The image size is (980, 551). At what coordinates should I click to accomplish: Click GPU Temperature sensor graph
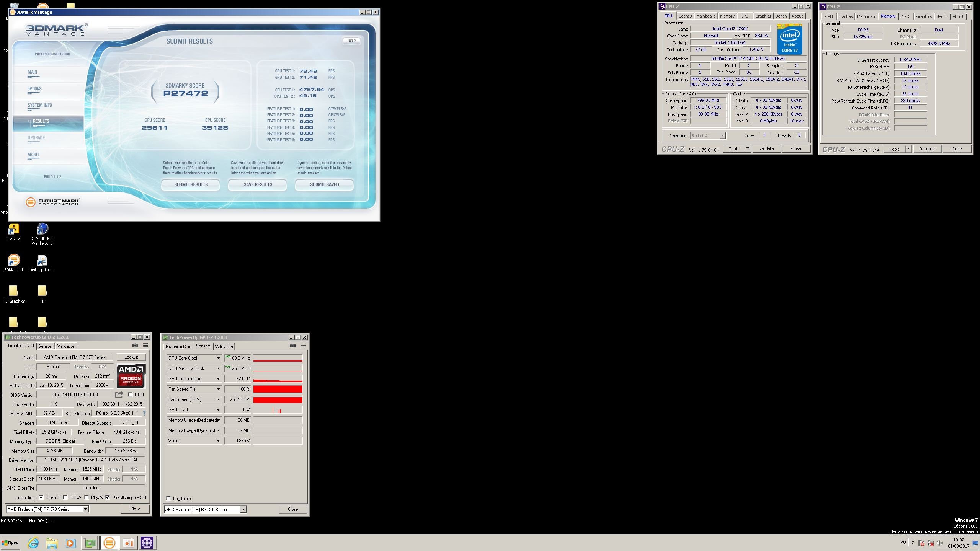click(x=278, y=379)
